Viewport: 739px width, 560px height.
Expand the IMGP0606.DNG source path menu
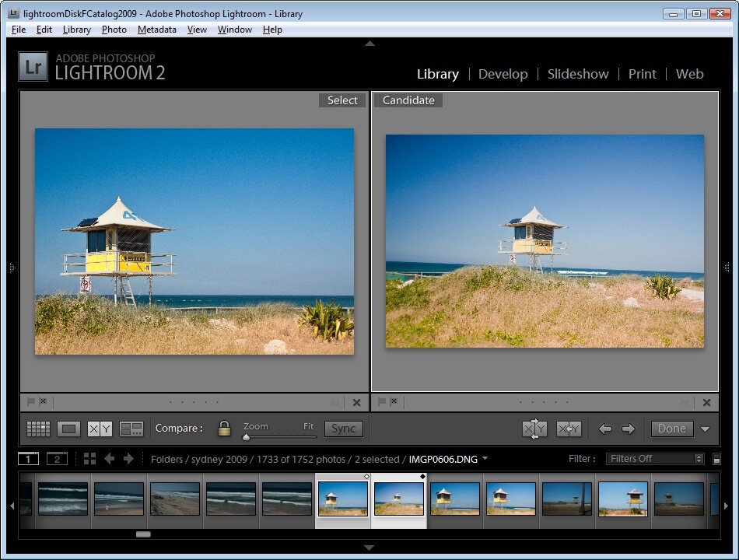coord(485,458)
